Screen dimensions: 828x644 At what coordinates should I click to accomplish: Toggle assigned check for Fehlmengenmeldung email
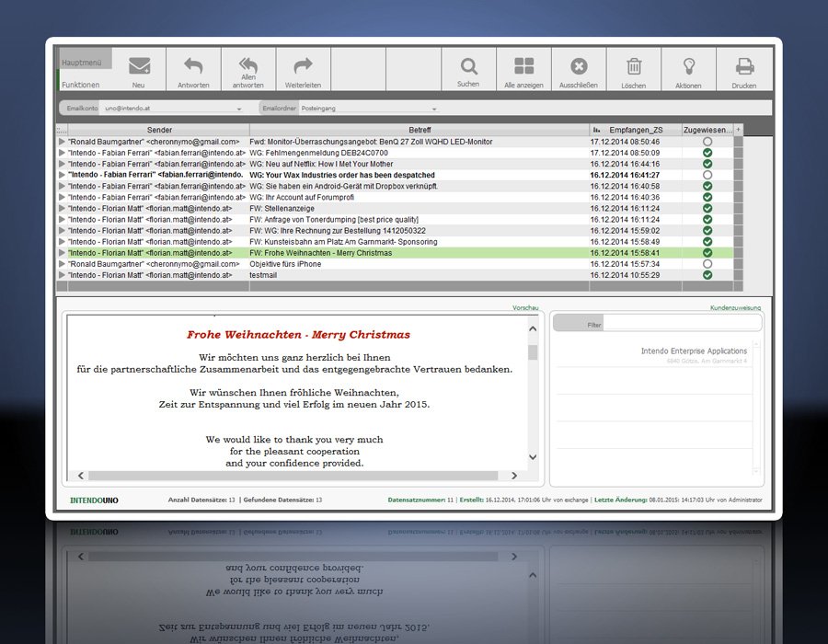click(707, 153)
